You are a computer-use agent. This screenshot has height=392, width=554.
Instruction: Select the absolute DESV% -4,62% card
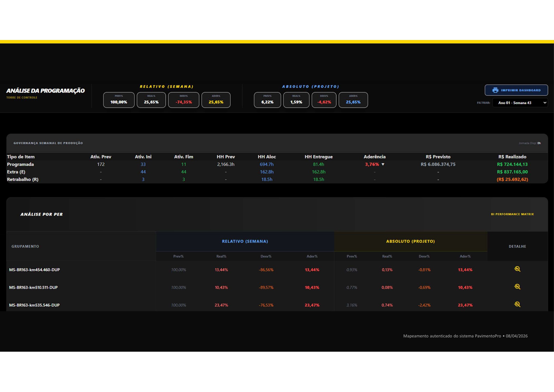324,100
